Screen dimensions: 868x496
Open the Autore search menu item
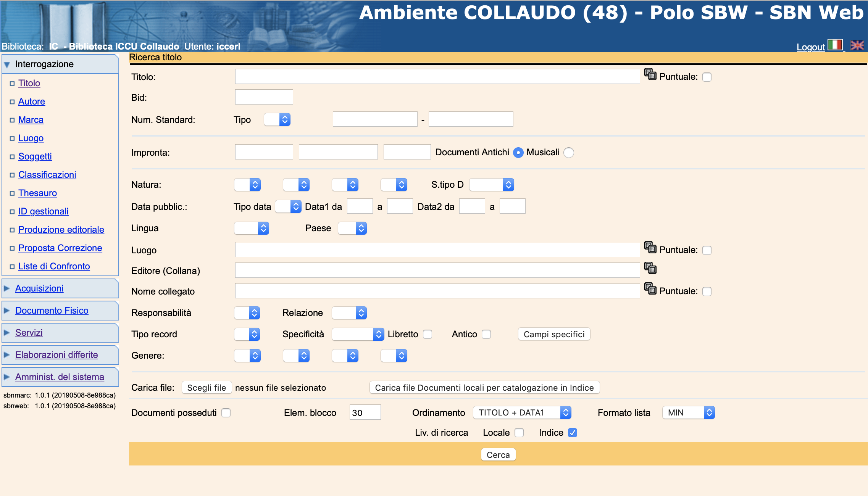(x=32, y=101)
